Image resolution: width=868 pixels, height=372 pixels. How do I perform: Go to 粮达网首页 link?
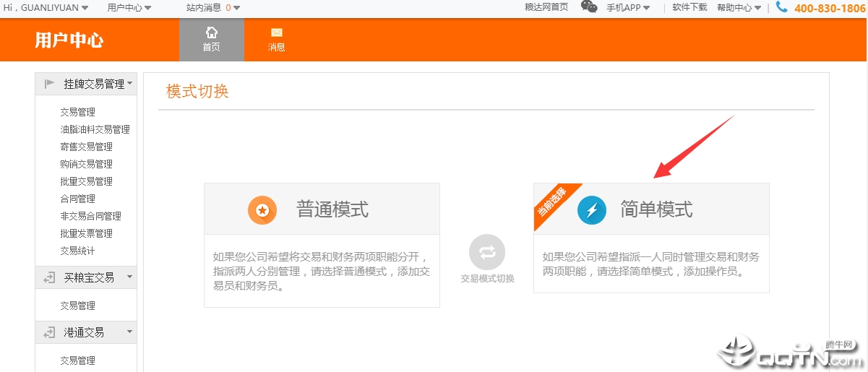546,7
